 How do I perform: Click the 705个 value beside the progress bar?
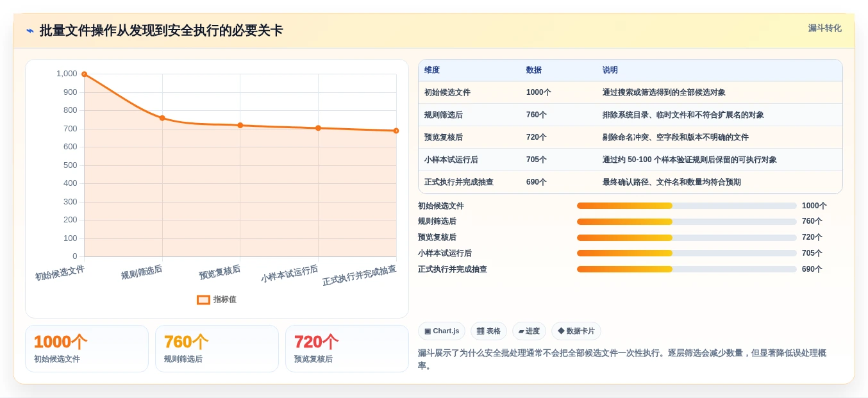(812, 253)
